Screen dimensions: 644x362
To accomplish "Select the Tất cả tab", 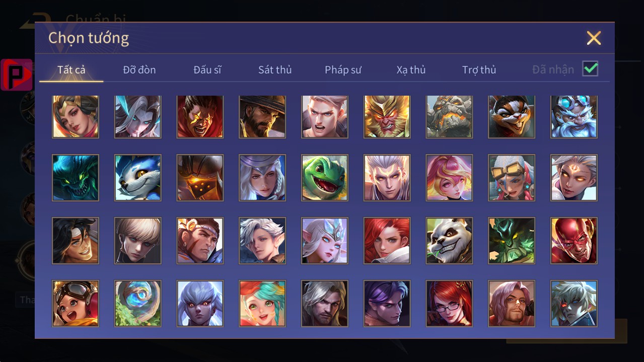I will 71,69.
